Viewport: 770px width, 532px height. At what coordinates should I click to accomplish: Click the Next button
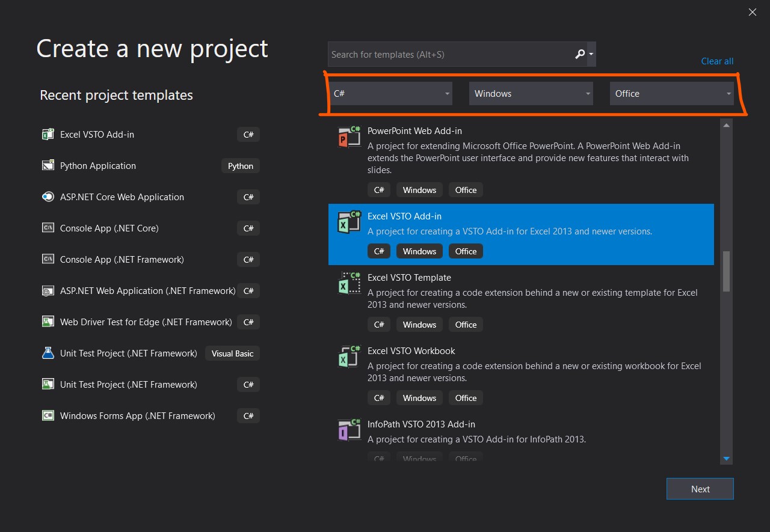[700, 489]
